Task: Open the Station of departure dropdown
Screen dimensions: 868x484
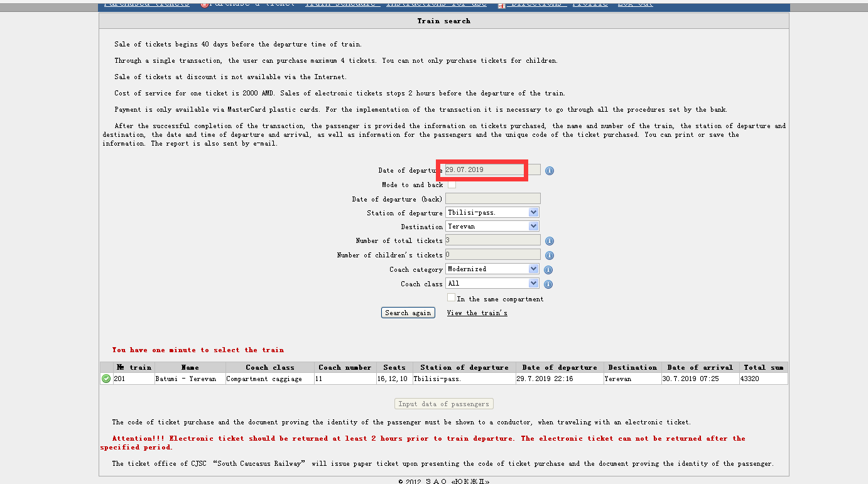Action: (492, 213)
